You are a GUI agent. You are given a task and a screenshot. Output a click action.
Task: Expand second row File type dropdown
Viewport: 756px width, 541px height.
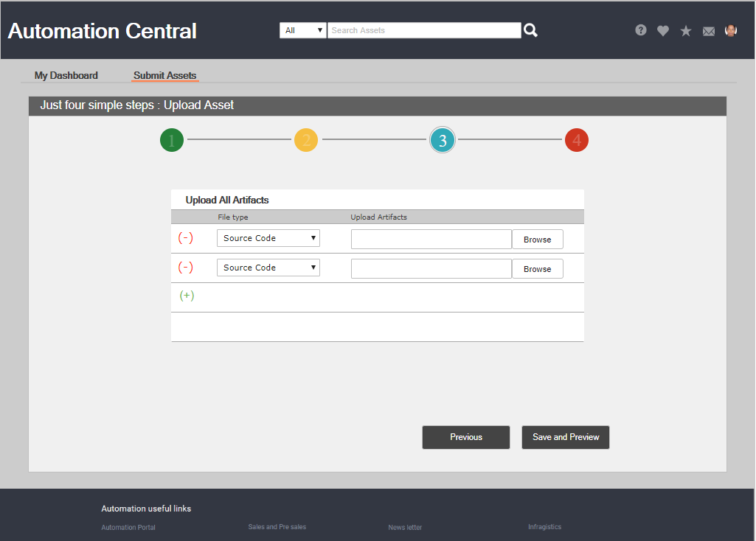coord(268,268)
